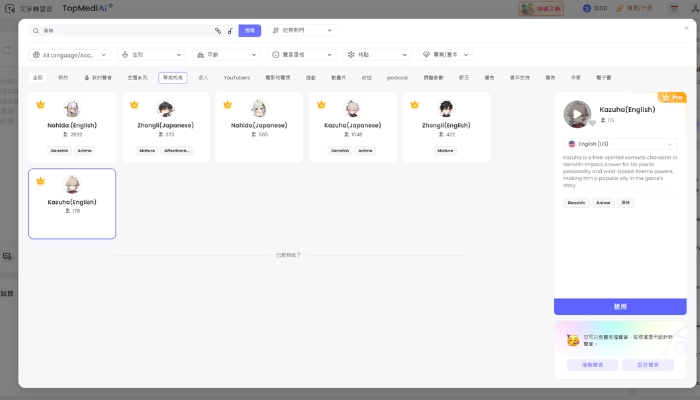Image resolution: width=700 pixels, height=400 pixels.
Task: Click Genshin tag on Nahida (English) card
Action: pyautogui.click(x=59, y=150)
